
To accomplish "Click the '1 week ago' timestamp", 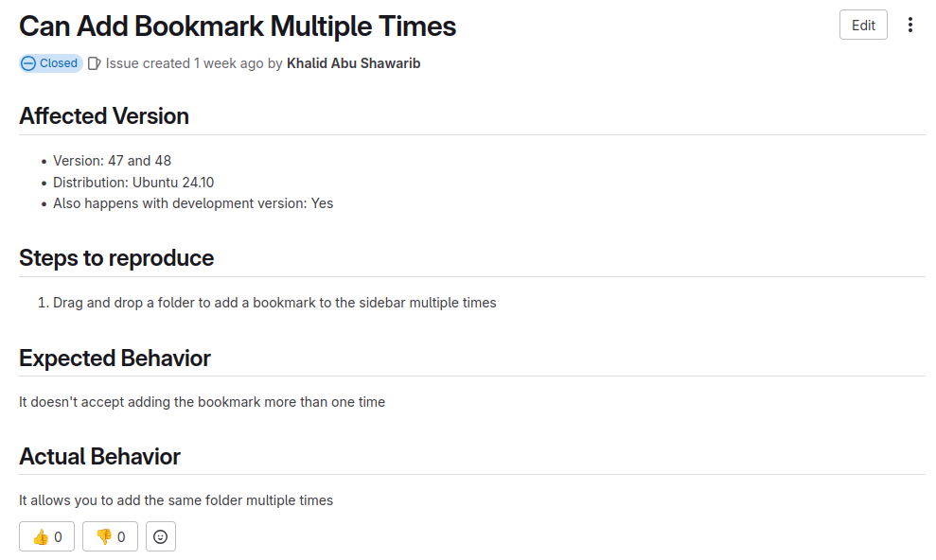I will point(228,63).
